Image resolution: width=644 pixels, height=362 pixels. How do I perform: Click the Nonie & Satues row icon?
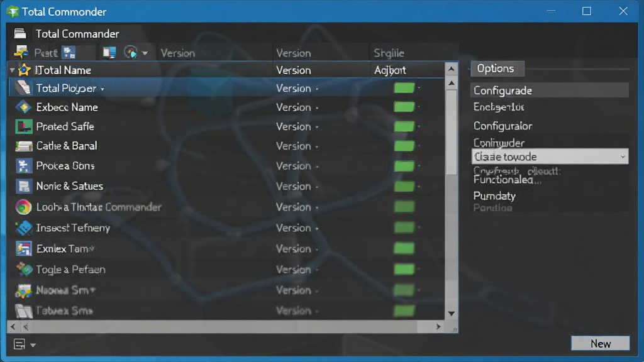(x=23, y=186)
